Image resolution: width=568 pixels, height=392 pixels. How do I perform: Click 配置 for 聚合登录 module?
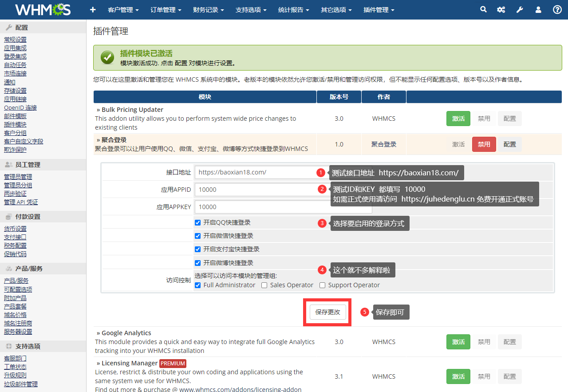pyautogui.click(x=510, y=144)
